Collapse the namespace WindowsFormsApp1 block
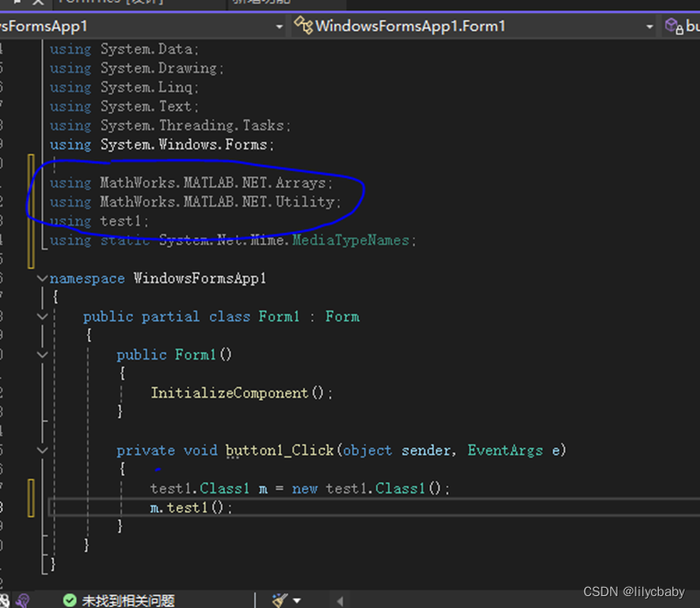 pyautogui.click(x=42, y=279)
